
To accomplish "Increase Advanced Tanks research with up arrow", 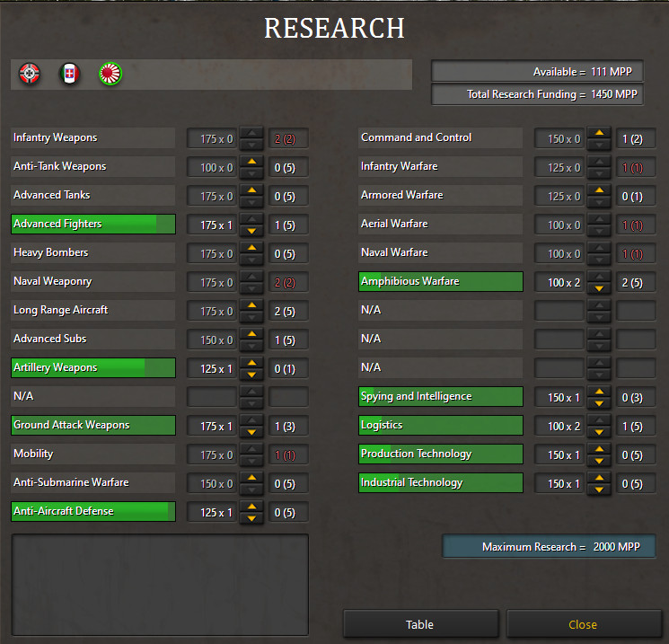I will click(x=251, y=190).
